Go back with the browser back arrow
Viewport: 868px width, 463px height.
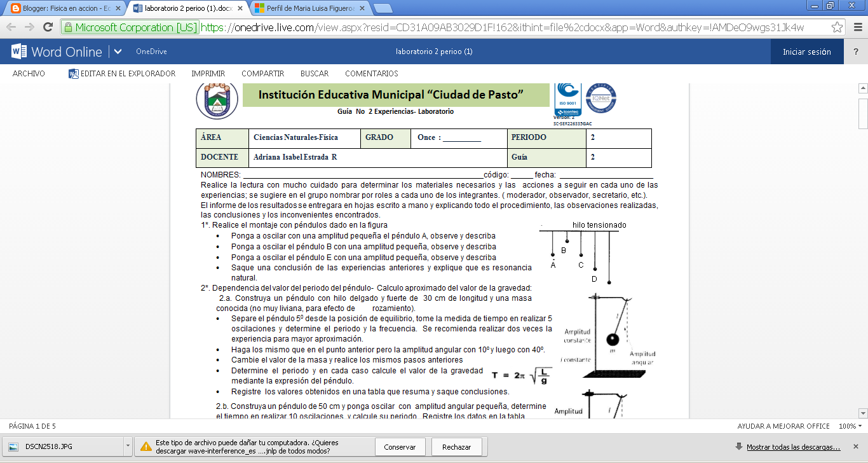coord(11,27)
